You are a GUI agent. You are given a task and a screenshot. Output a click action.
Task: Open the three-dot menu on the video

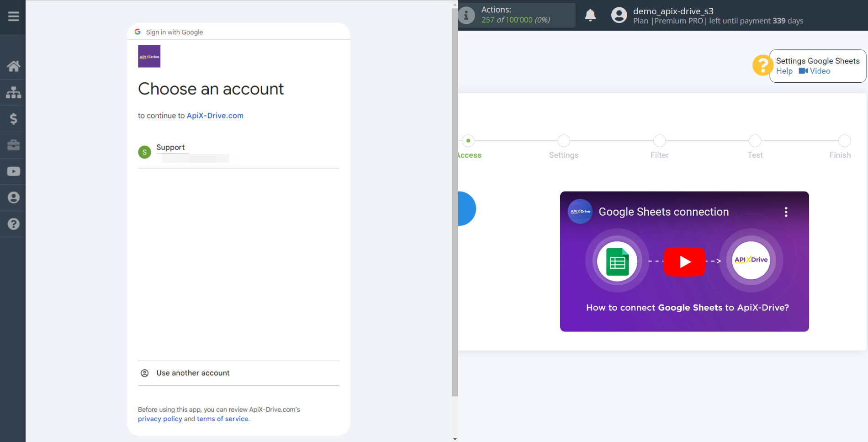[x=786, y=212]
